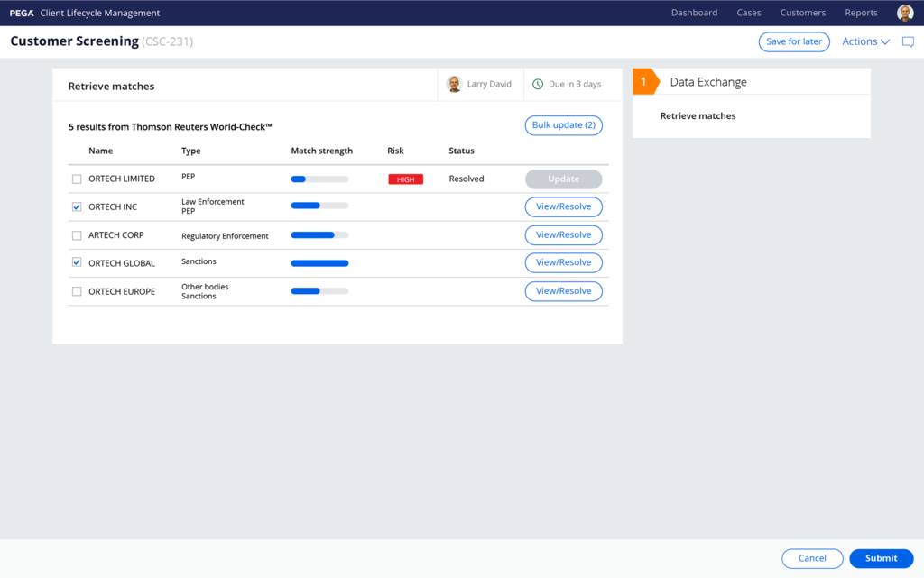Uncheck the ORTECH GLOBAL checkbox

(77, 262)
